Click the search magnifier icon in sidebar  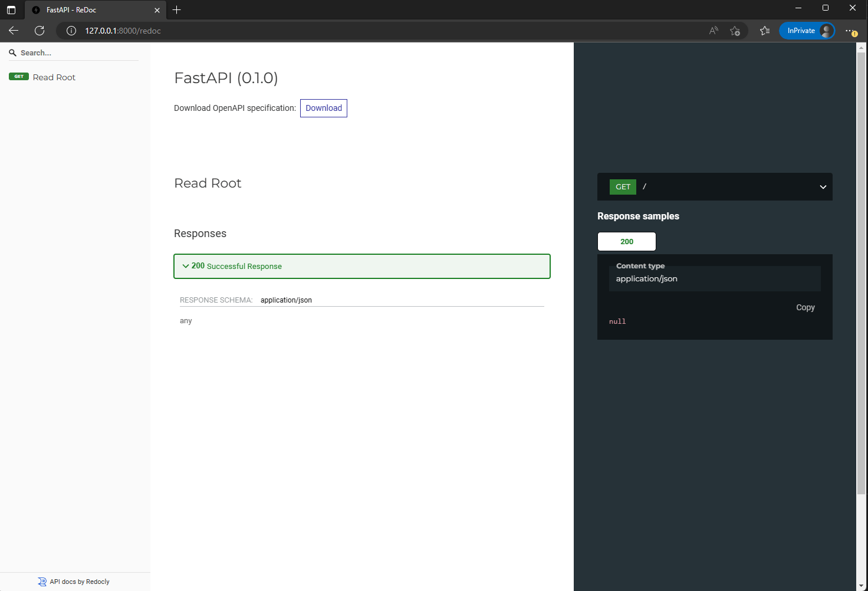(12, 53)
